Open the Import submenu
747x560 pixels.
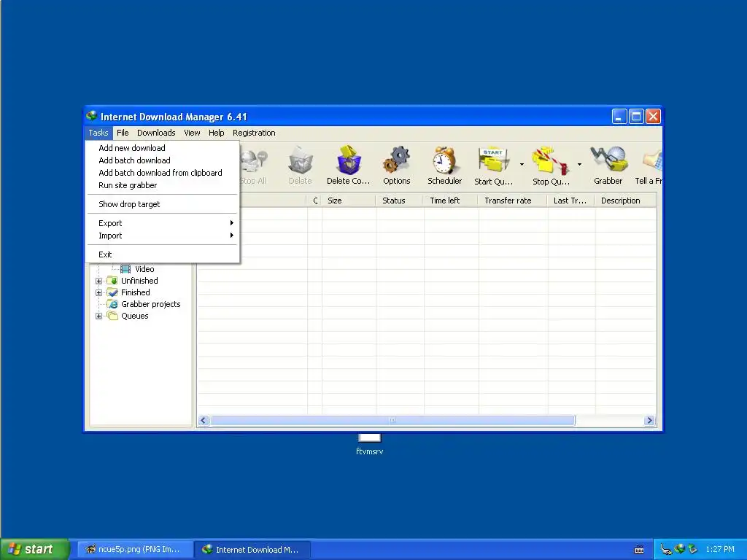pyautogui.click(x=162, y=236)
